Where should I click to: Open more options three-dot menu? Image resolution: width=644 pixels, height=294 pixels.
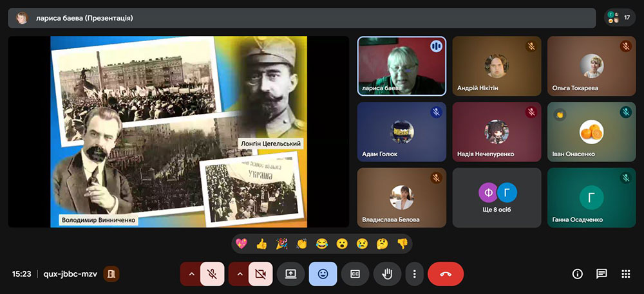click(414, 273)
